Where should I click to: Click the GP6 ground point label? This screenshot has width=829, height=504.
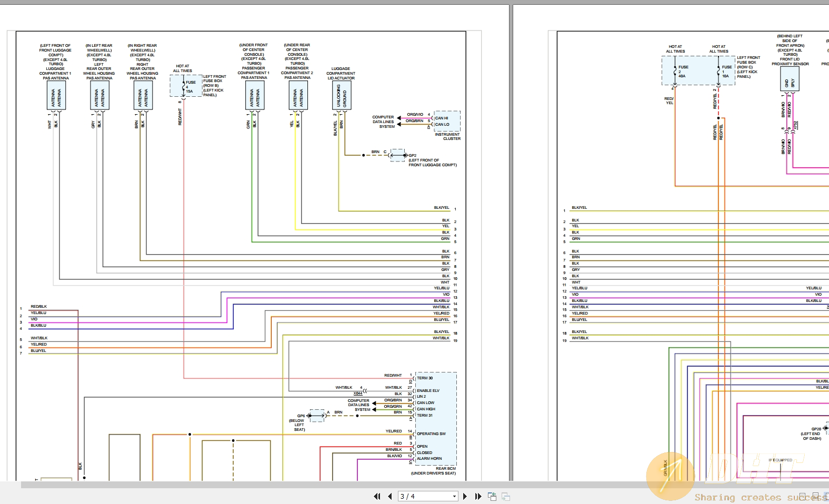point(301,416)
